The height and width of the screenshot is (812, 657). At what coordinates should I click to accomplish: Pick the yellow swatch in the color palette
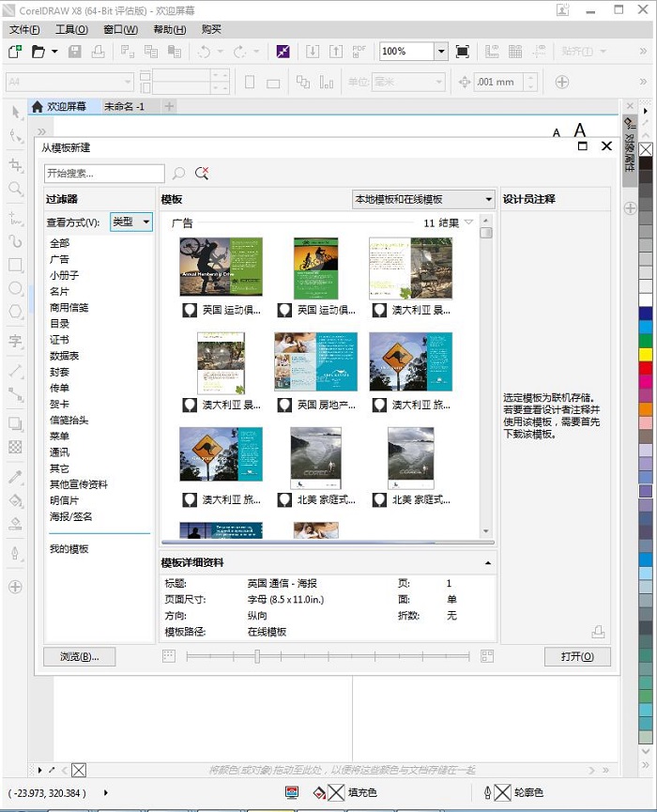645,354
